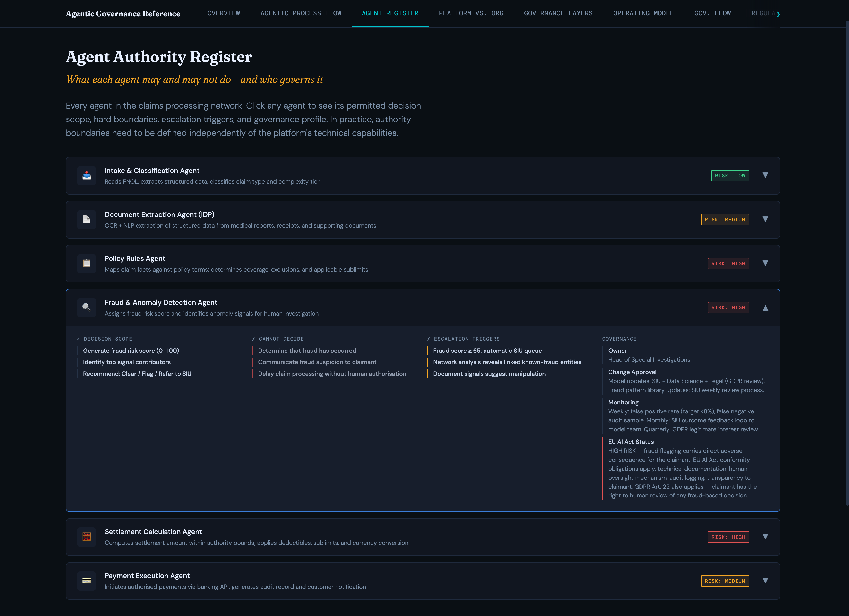The height and width of the screenshot is (616, 849).
Task: Click the Escalation Triggers column heading
Action: tap(463, 339)
